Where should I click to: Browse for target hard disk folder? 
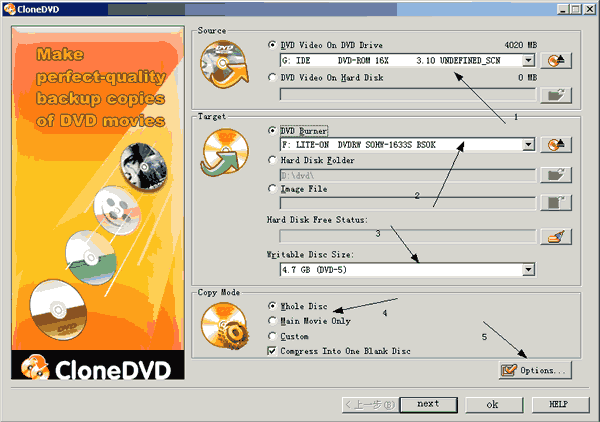pyautogui.click(x=556, y=175)
